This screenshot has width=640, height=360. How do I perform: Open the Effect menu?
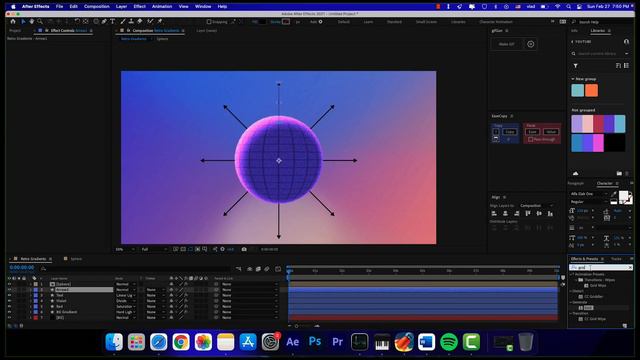point(140,7)
